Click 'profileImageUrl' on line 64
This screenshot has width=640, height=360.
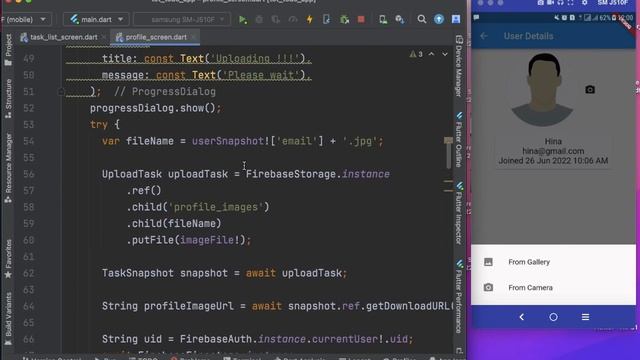pos(188,306)
